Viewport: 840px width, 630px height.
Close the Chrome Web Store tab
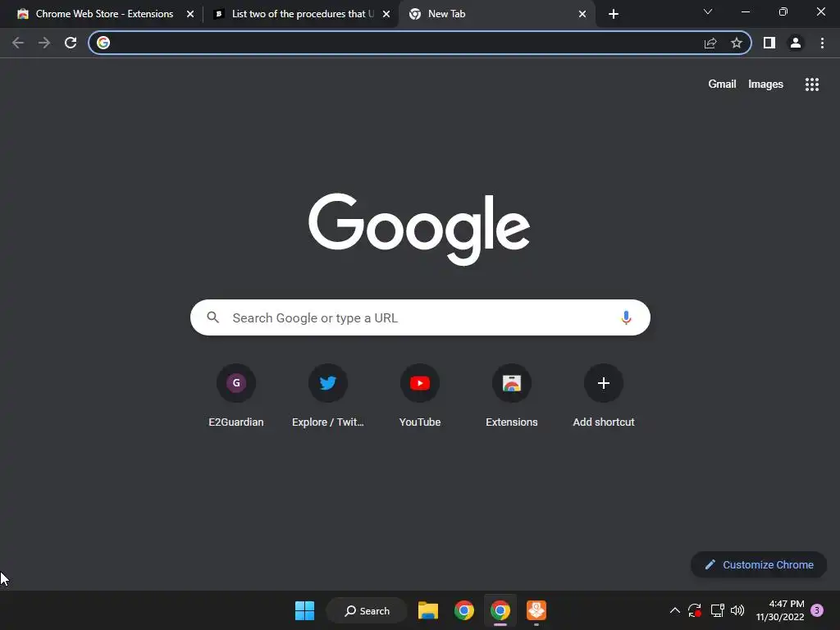(x=190, y=14)
